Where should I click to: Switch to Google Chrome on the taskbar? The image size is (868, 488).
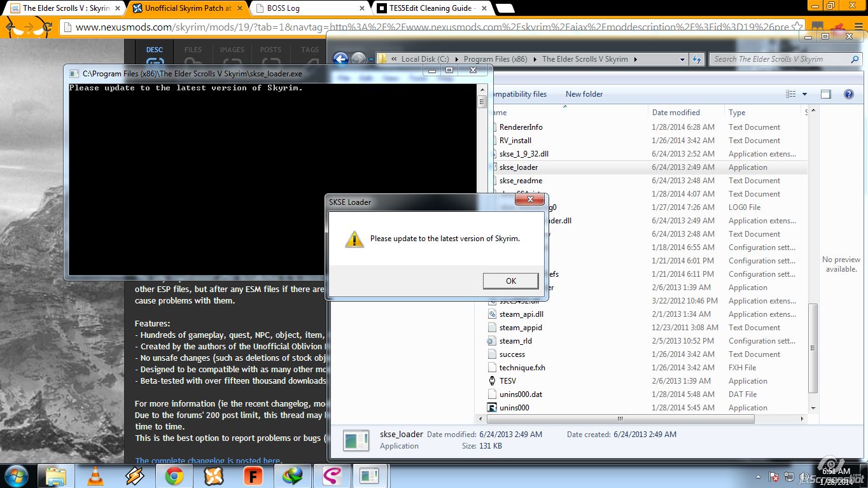click(x=174, y=476)
